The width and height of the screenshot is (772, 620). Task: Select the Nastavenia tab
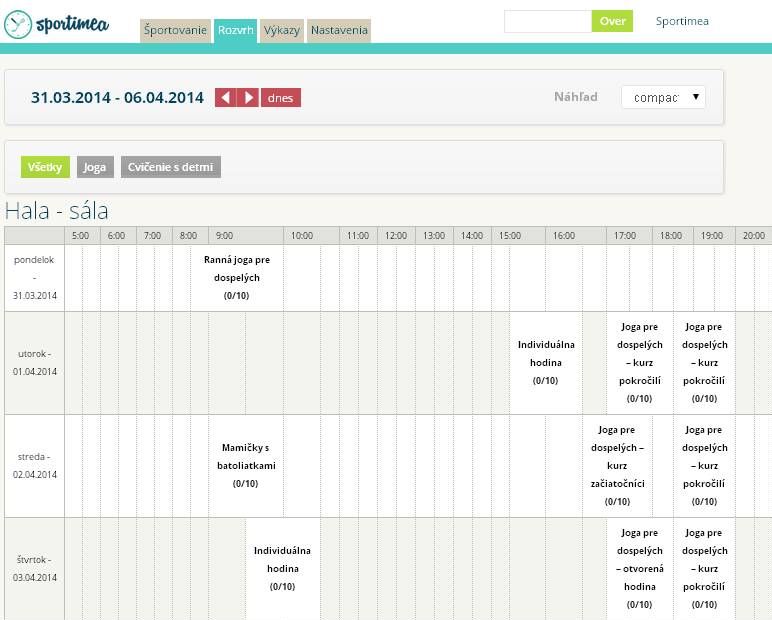coord(339,31)
